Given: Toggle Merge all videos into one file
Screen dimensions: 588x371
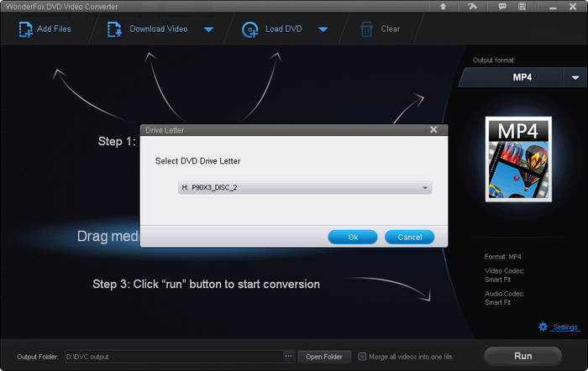Looking at the screenshot, I should point(362,357).
